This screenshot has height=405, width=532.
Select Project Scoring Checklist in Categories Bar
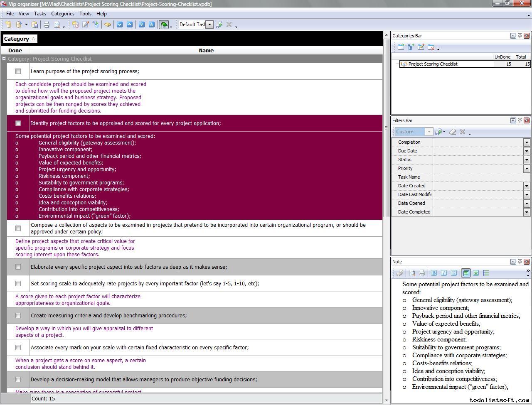(x=433, y=64)
